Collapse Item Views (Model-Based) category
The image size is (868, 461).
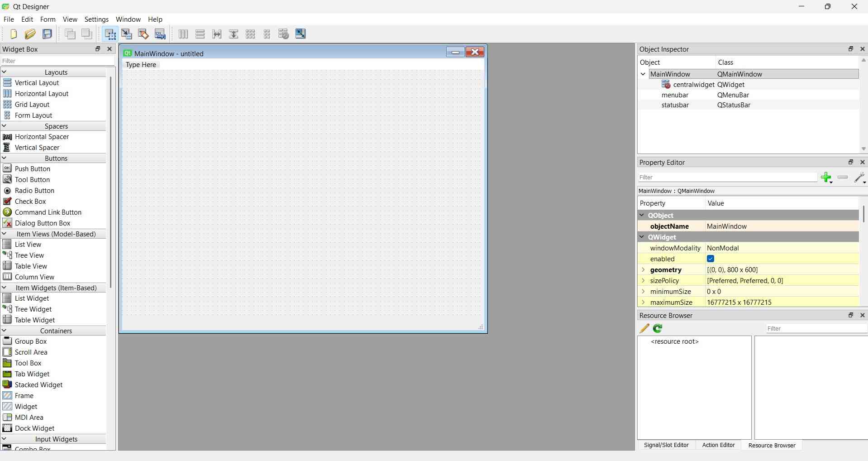click(x=4, y=234)
